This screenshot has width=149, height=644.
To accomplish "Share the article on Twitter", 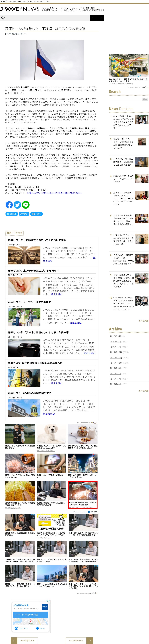I will click(x=17, y=205).
